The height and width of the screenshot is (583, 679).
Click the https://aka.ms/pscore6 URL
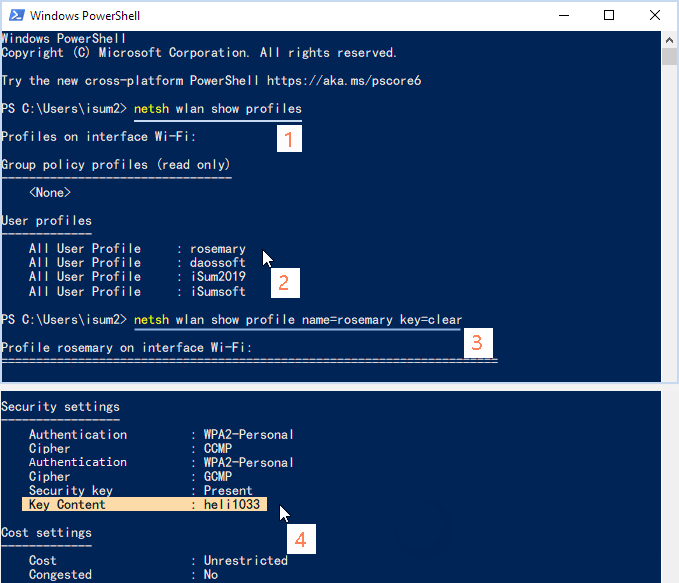pos(344,81)
